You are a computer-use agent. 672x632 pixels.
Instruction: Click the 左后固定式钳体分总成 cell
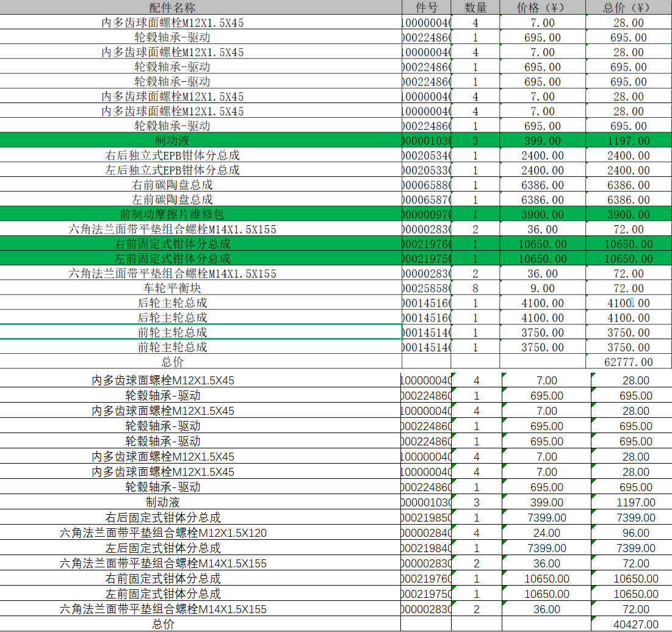coord(163,548)
